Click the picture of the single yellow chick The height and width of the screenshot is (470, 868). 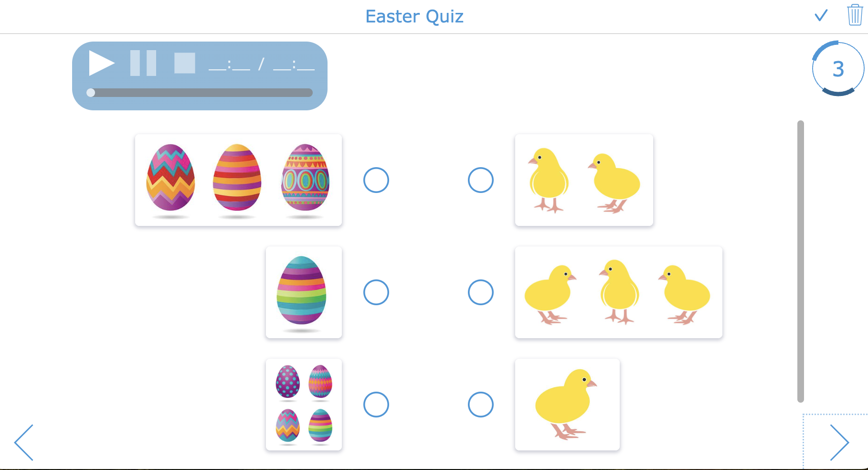pyautogui.click(x=567, y=405)
